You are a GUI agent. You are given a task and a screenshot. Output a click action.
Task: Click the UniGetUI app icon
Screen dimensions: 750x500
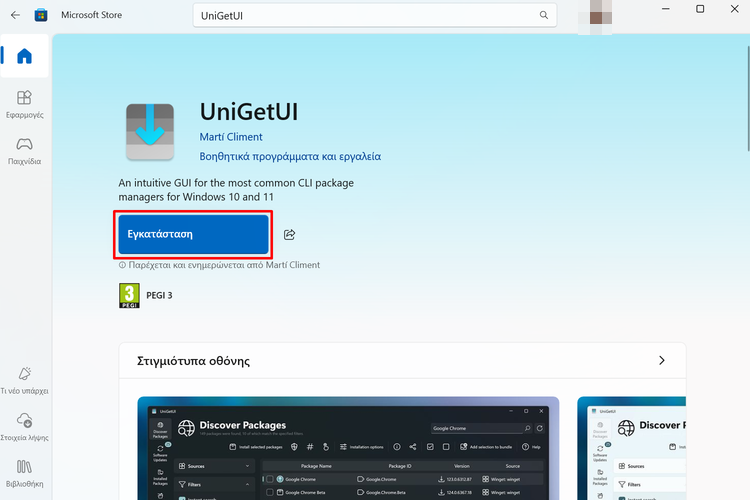(x=150, y=132)
